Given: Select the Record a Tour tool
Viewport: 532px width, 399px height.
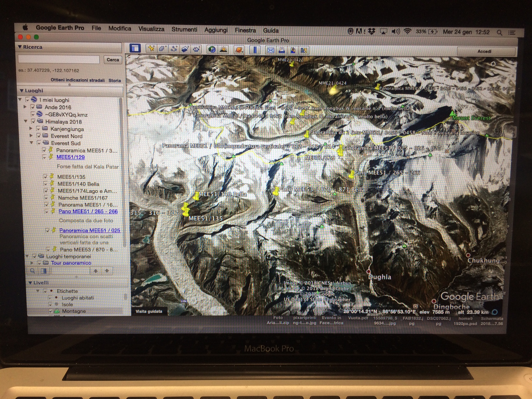Looking at the screenshot, I should tap(197, 49).
